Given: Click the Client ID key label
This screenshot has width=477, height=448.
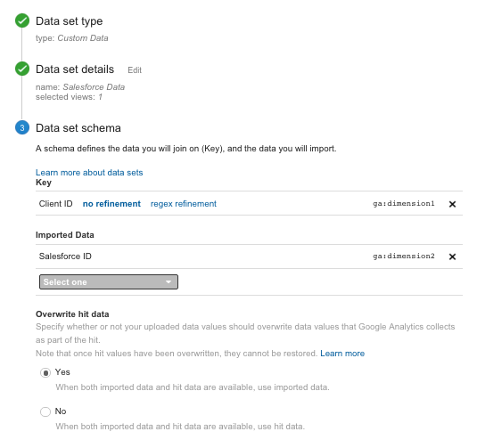Looking at the screenshot, I should [x=55, y=204].
